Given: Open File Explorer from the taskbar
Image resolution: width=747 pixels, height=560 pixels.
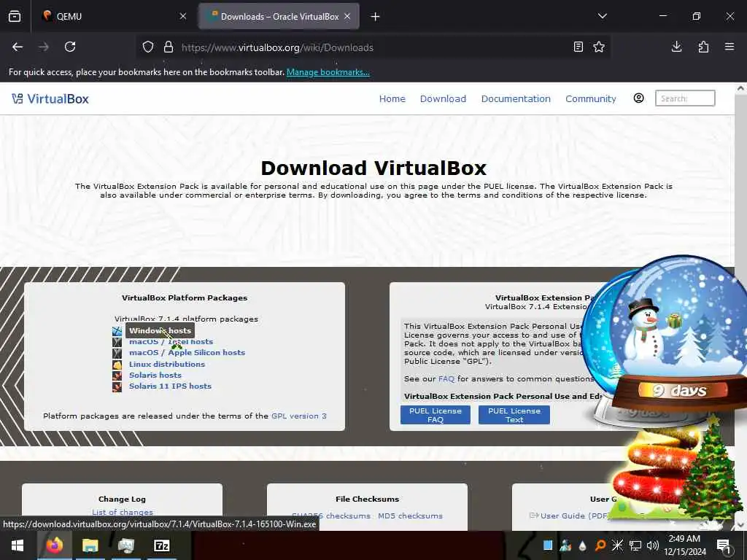Looking at the screenshot, I should [90, 545].
